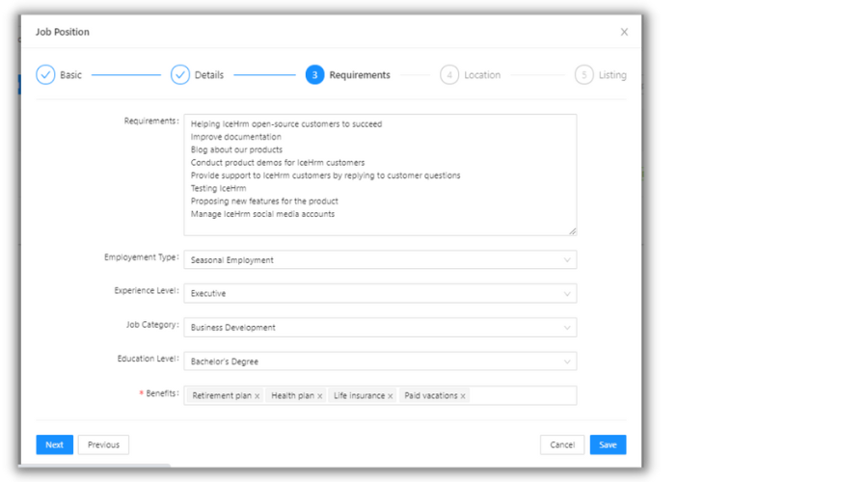Close the Job Position dialog
Screen dimensions: 868x482
[624, 32]
